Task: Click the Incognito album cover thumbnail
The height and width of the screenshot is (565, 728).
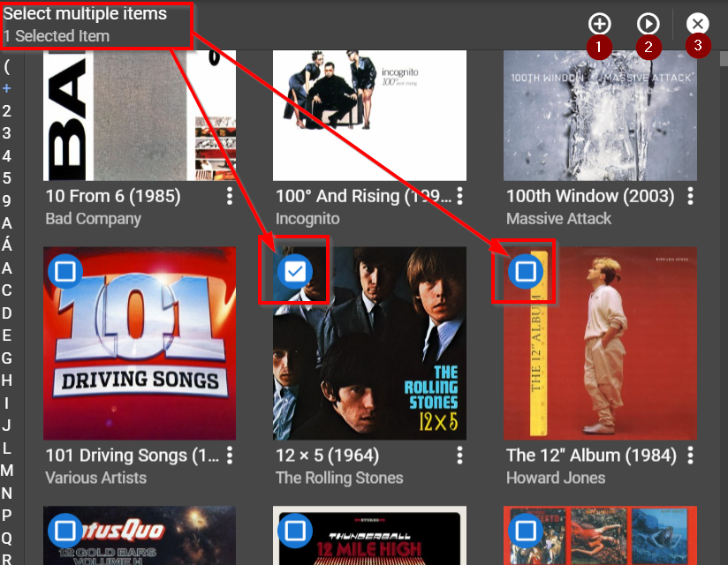Action: [369, 115]
